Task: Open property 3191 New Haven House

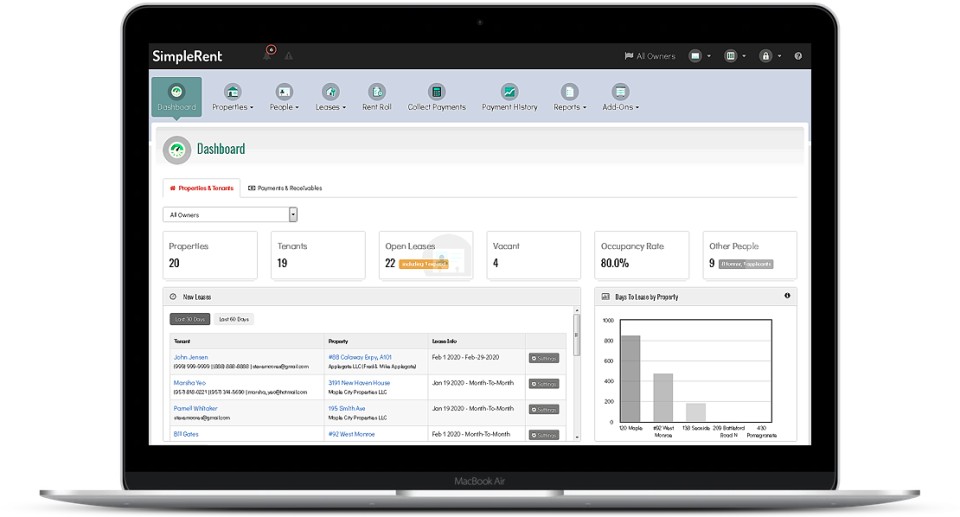Action: click(x=359, y=383)
